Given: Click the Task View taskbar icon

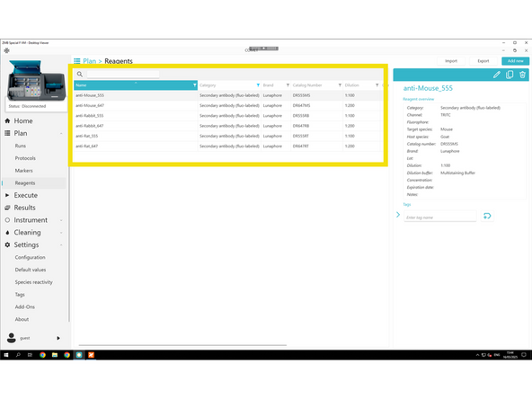Looking at the screenshot, I should tap(30, 355).
